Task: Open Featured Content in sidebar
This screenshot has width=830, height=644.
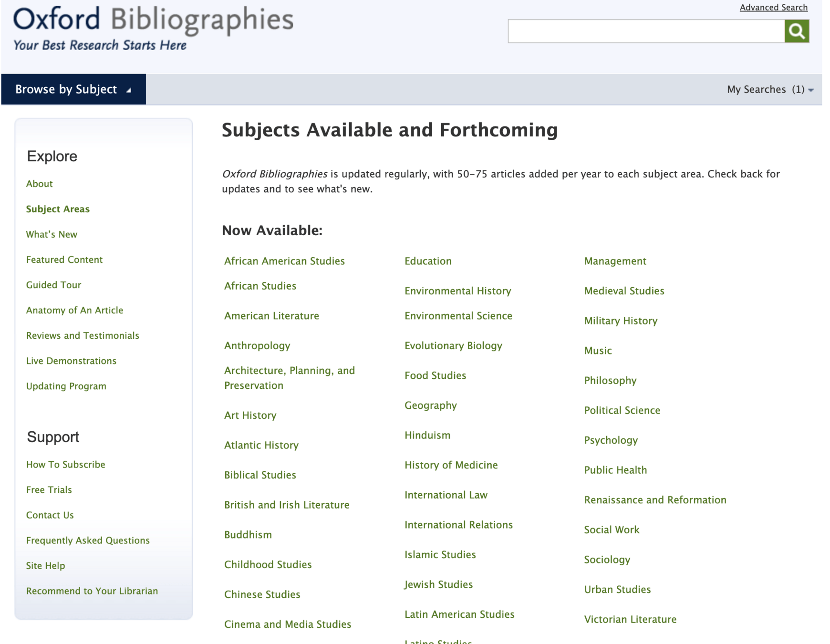Action: click(64, 260)
